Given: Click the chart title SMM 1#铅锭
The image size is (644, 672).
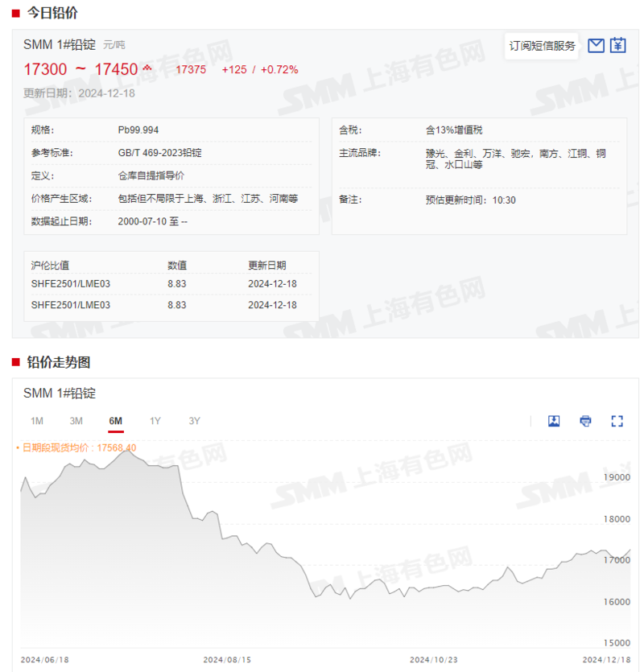Looking at the screenshot, I should 60,393.
